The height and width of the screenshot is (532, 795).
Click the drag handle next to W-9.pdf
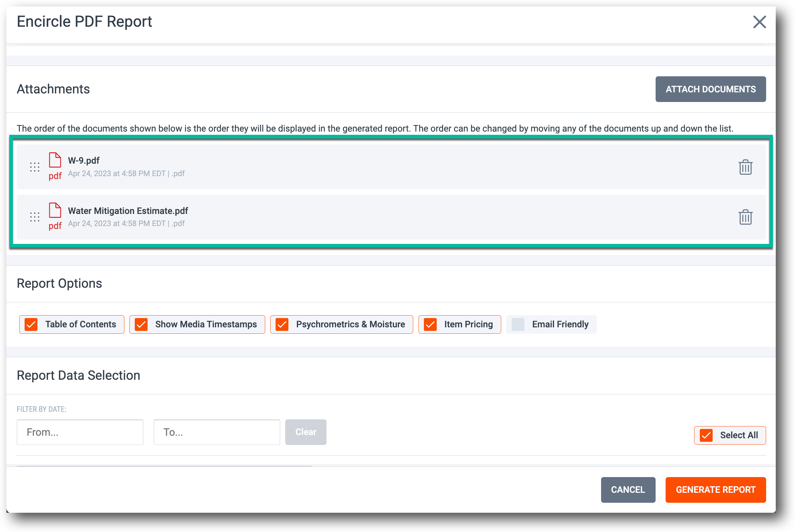(35, 167)
